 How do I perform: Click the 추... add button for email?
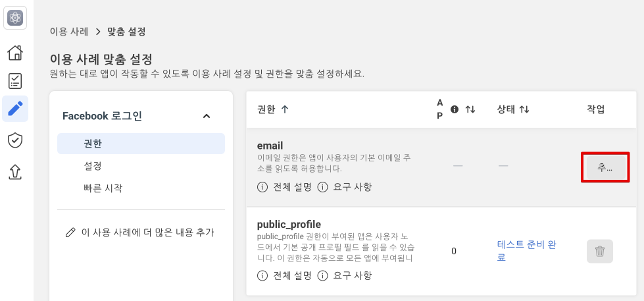[x=605, y=167]
